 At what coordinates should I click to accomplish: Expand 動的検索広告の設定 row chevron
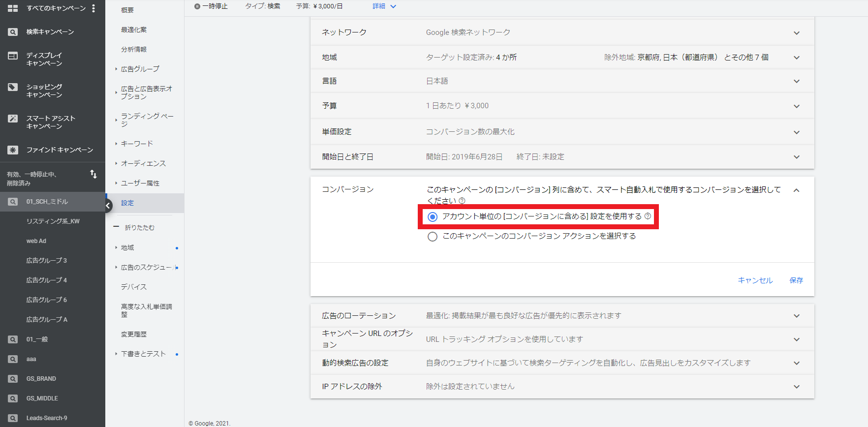coord(797,363)
